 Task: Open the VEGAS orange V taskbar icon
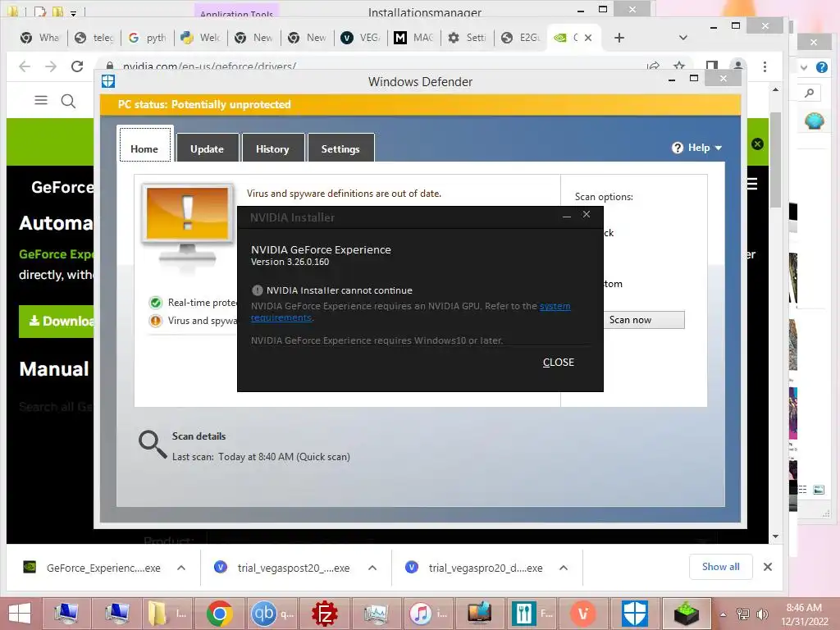point(583,614)
